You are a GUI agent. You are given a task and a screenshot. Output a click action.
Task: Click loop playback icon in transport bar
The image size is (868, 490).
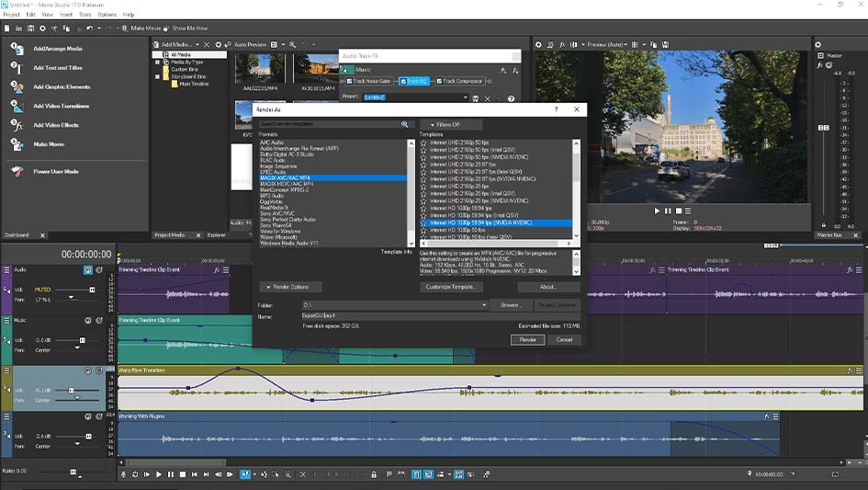coord(135,474)
